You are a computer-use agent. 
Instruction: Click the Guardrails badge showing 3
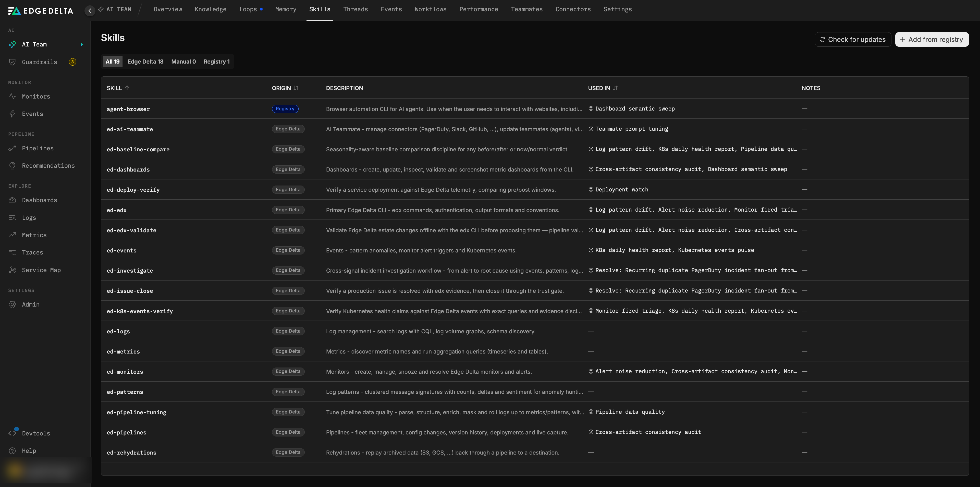tap(72, 62)
